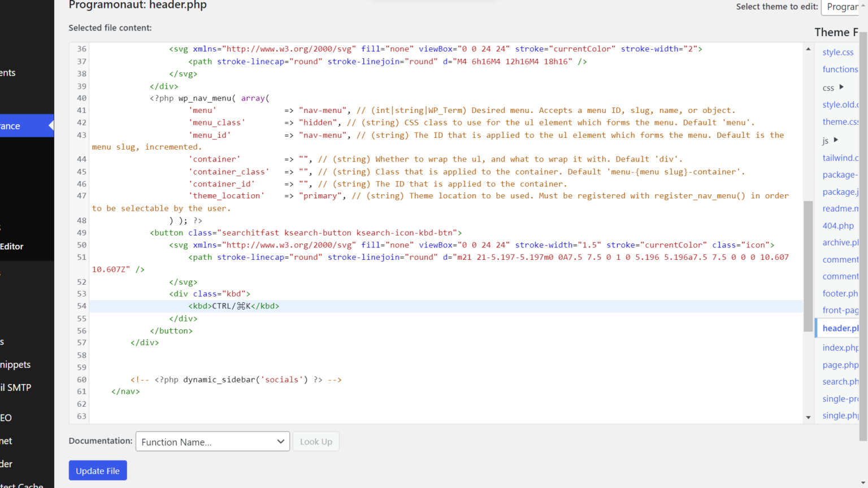Open the Theme File Editor sidebar menu item
Image resolution: width=868 pixels, height=488 pixels.
point(12,246)
